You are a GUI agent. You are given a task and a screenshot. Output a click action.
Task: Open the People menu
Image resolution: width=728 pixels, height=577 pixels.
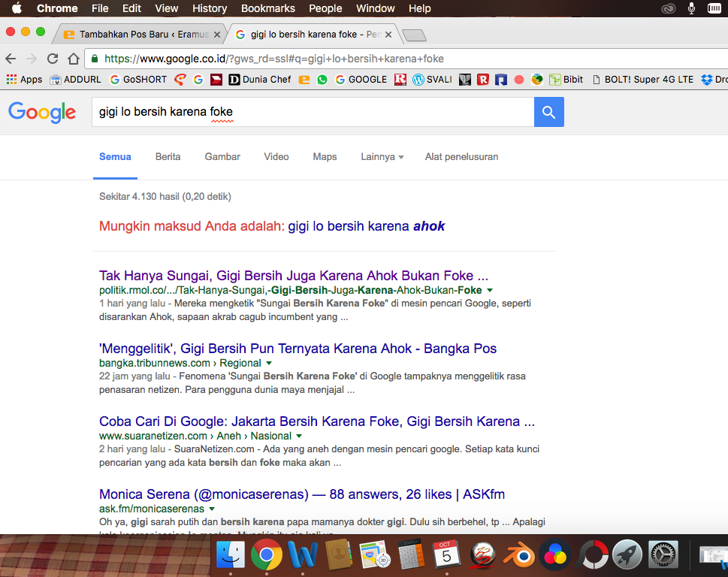[325, 8]
